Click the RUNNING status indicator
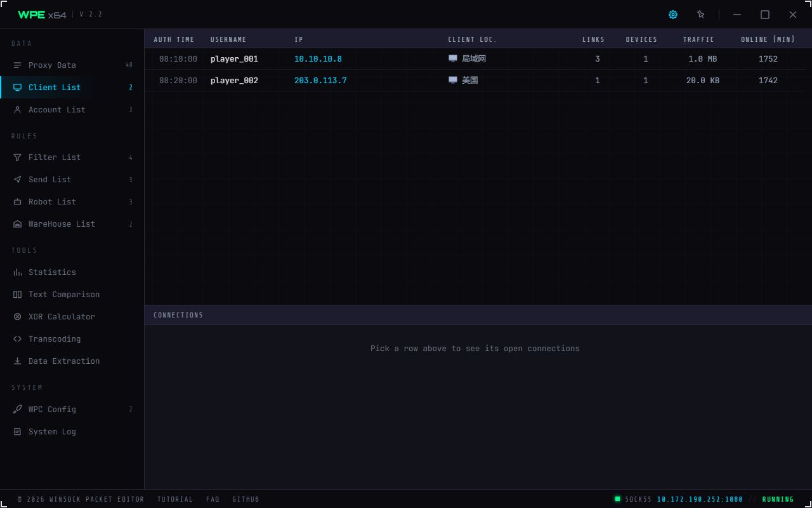Screen dimensions: 812x508 (x=778, y=499)
